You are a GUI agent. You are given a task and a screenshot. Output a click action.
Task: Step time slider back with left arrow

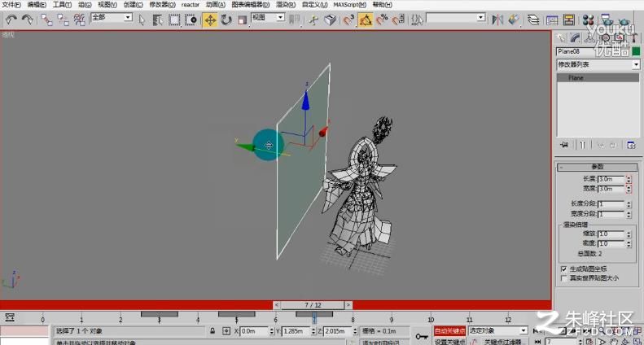point(277,305)
